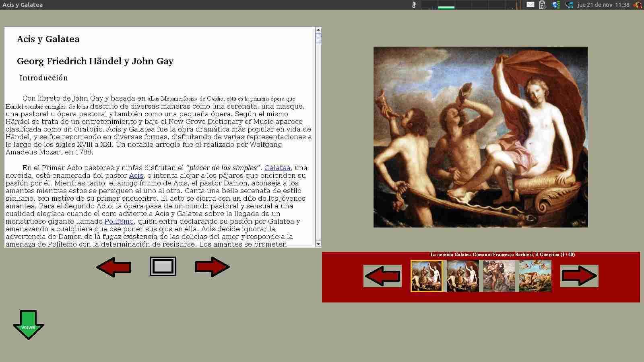
Task: Click the 'Introducción' heading
Action: [43, 78]
